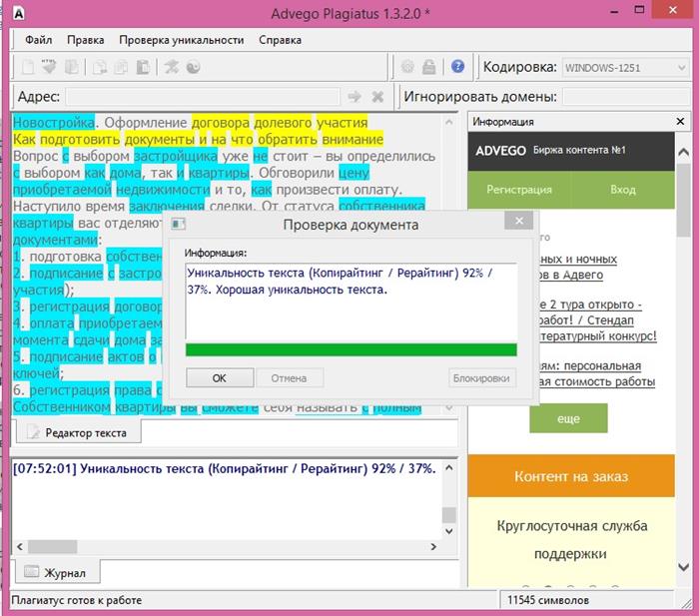
Task: Click the book-shaped third toolbar icon
Action: [x=71, y=67]
